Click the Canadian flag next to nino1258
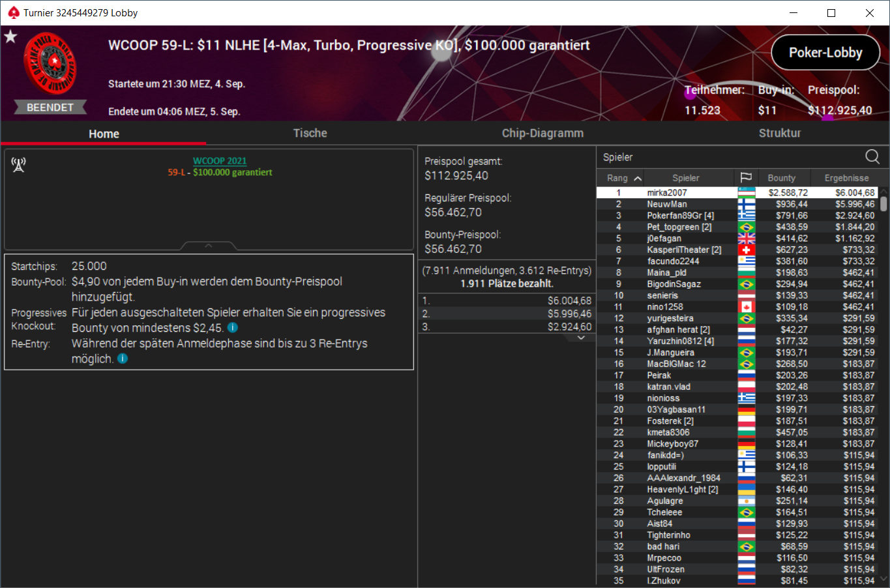Screen dimensions: 890x588 (x=747, y=307)
